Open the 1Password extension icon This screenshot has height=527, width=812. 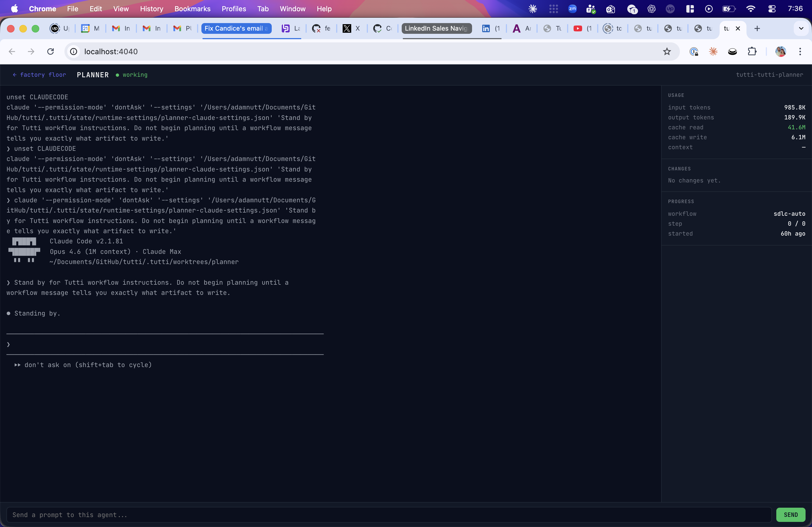tap(694, 52)
